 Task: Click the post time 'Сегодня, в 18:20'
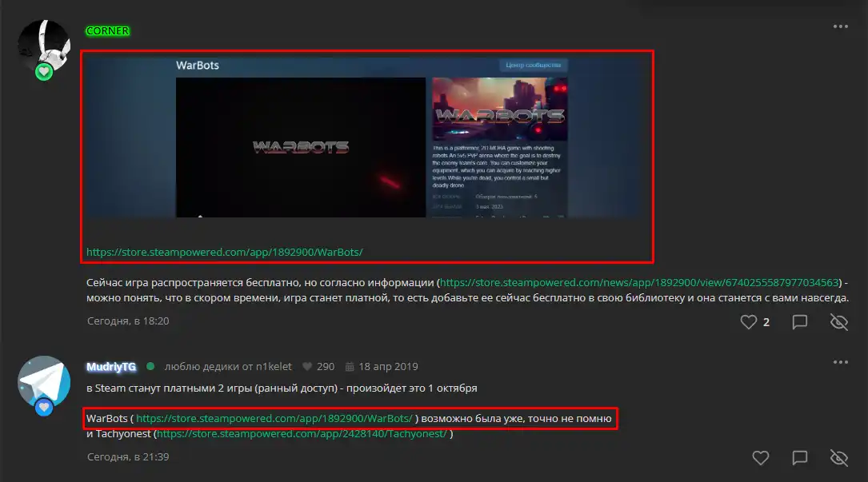click(x=128, y=321)
